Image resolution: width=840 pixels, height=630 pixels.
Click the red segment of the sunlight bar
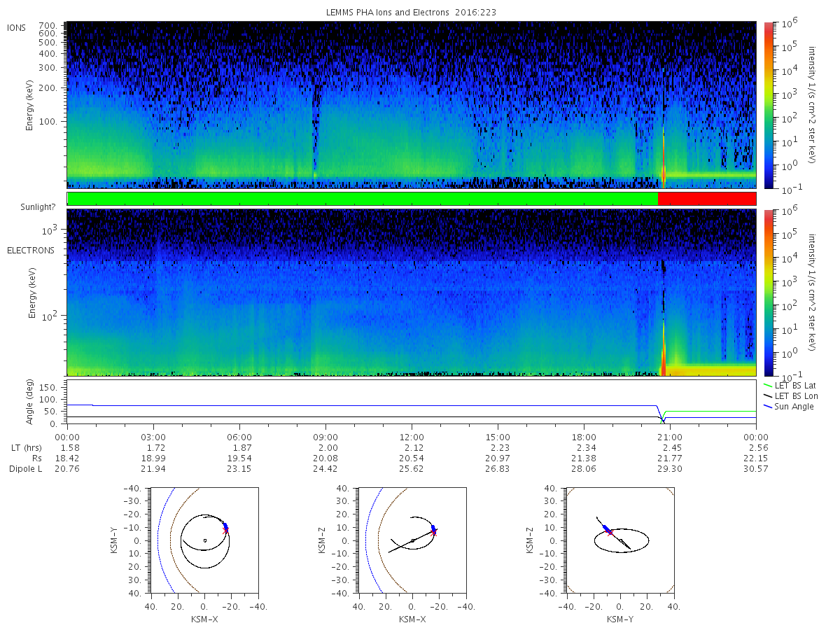[x=707, y=199]
